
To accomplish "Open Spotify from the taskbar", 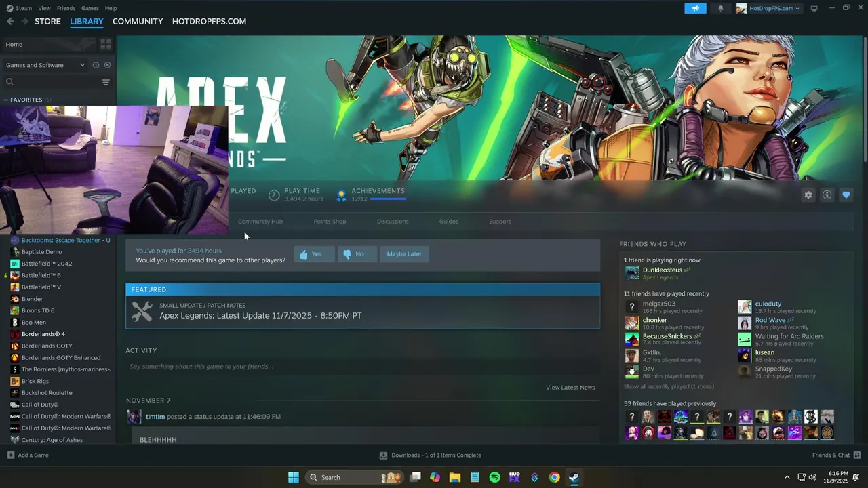I will [494, 477].
